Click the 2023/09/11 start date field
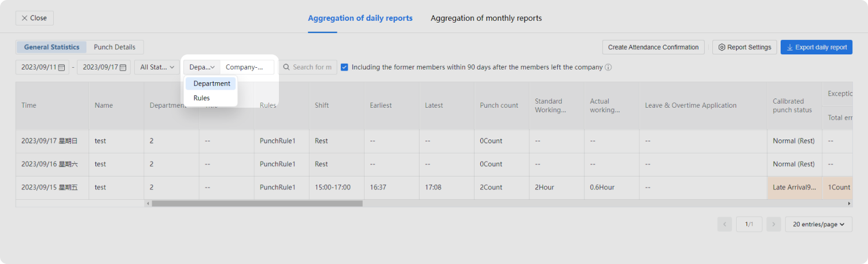The width and height of the screenshot is (868, 264). 43,67
